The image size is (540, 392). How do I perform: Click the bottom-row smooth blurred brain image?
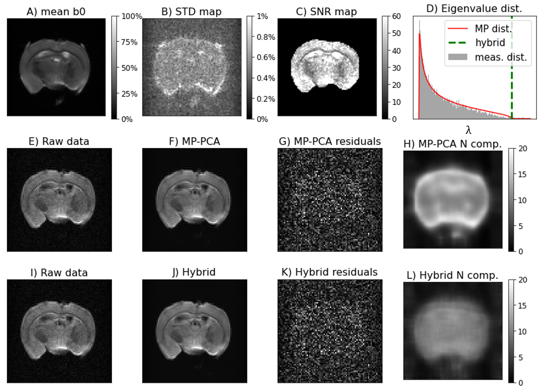(x=453, y=331)
